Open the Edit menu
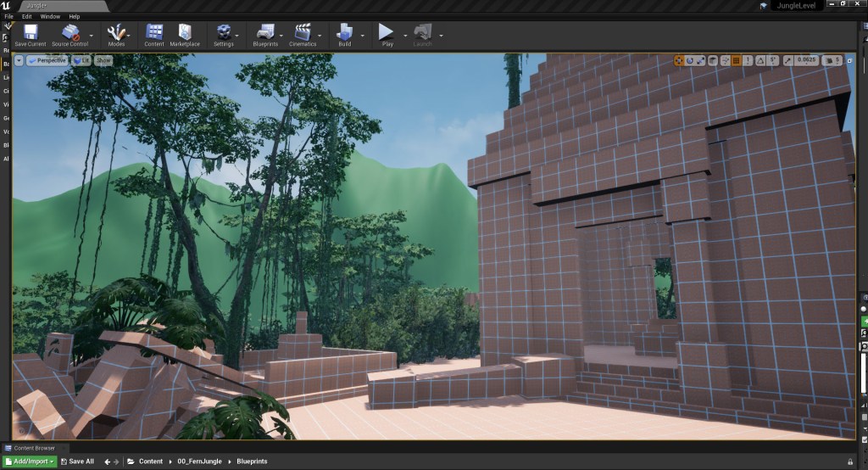 point(27,16)
